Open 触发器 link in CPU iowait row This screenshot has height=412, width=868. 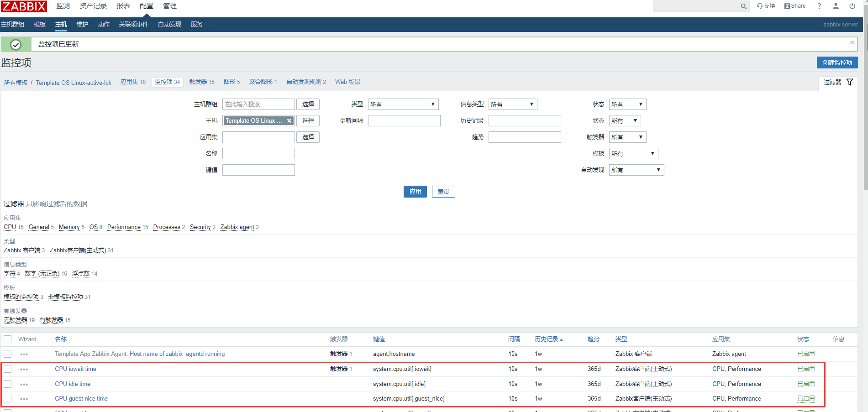339,369
